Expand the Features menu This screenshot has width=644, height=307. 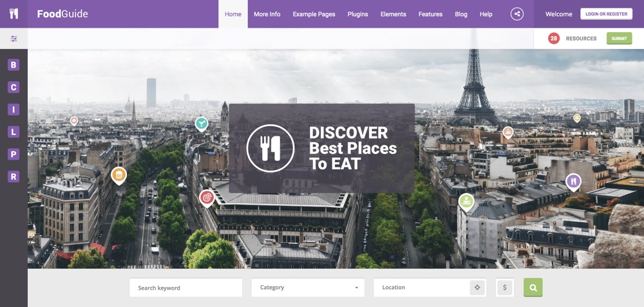[430, 14]
